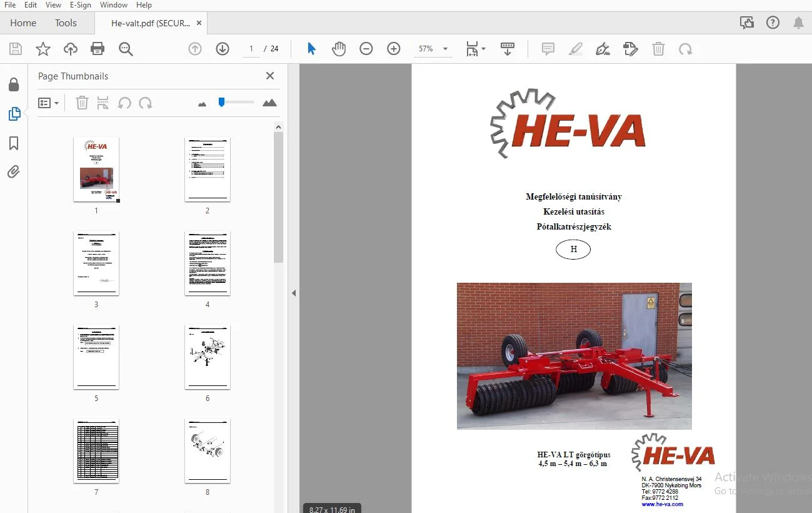Select page 6 thumbnail
Screen dimensions: 812x513
click(x=208, y=357)
